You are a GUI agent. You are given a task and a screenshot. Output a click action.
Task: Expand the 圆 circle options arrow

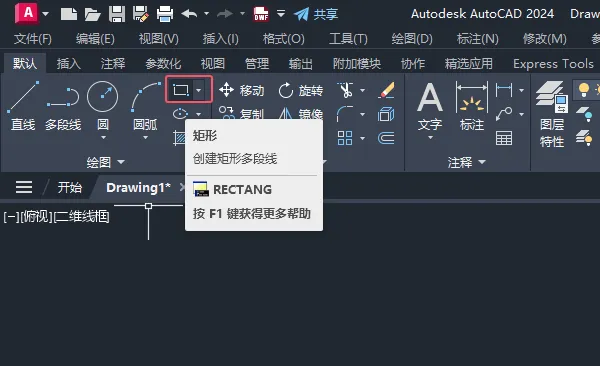coord(103,137)
